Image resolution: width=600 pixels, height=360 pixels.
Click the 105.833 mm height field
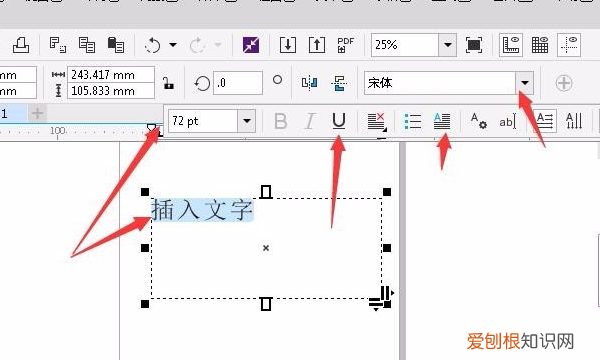pyautogui.click(x=111, y=91)
